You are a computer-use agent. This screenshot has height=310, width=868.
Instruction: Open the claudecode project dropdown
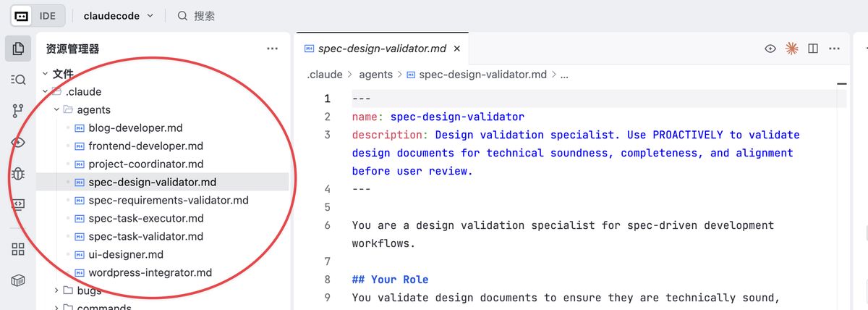coord(118,15)
